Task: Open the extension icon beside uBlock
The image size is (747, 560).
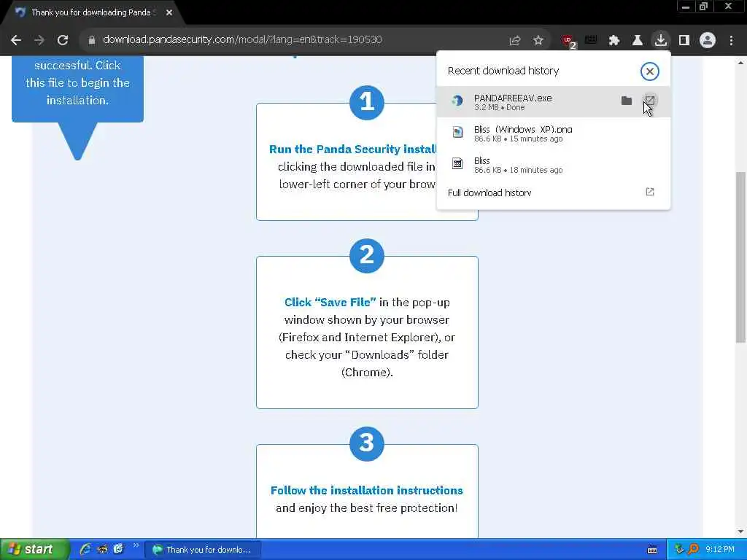Action: click(591, 41)
